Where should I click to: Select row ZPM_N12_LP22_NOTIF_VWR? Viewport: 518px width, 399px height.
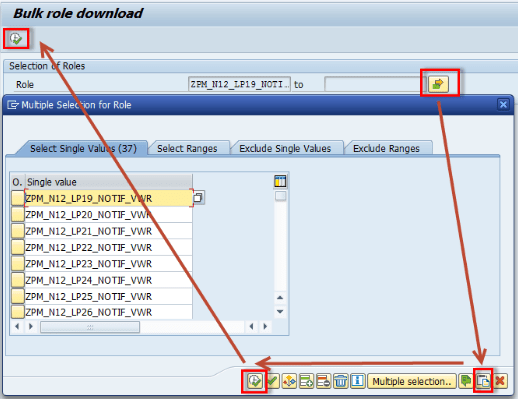point(109,247)
